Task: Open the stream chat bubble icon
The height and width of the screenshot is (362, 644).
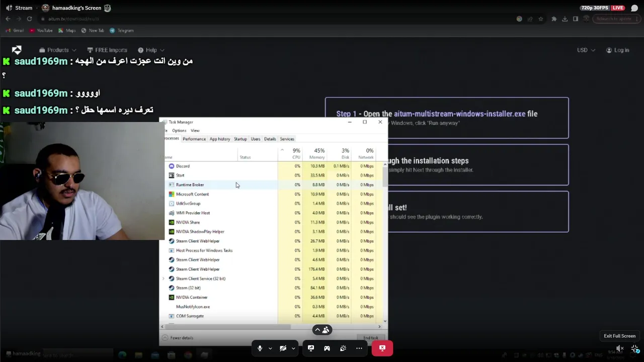Action: tap(634, 8)
